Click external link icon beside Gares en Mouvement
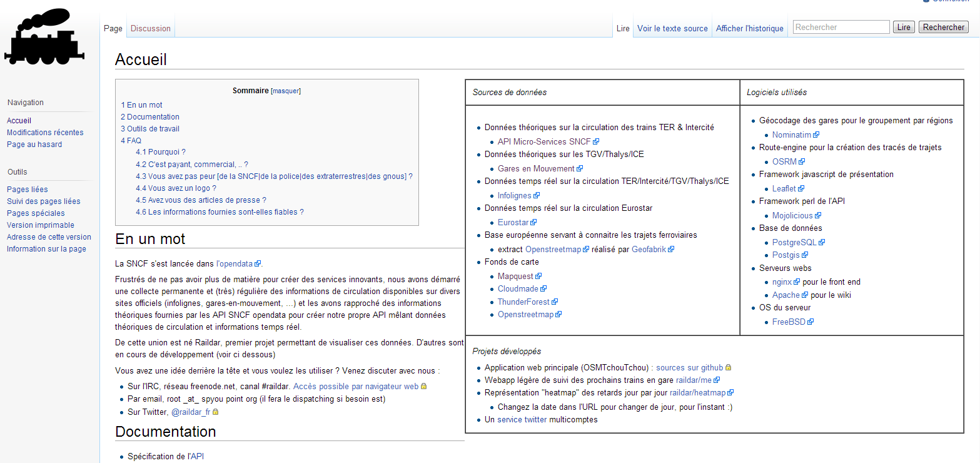This screenshot has height=463, width=980. 580,169
